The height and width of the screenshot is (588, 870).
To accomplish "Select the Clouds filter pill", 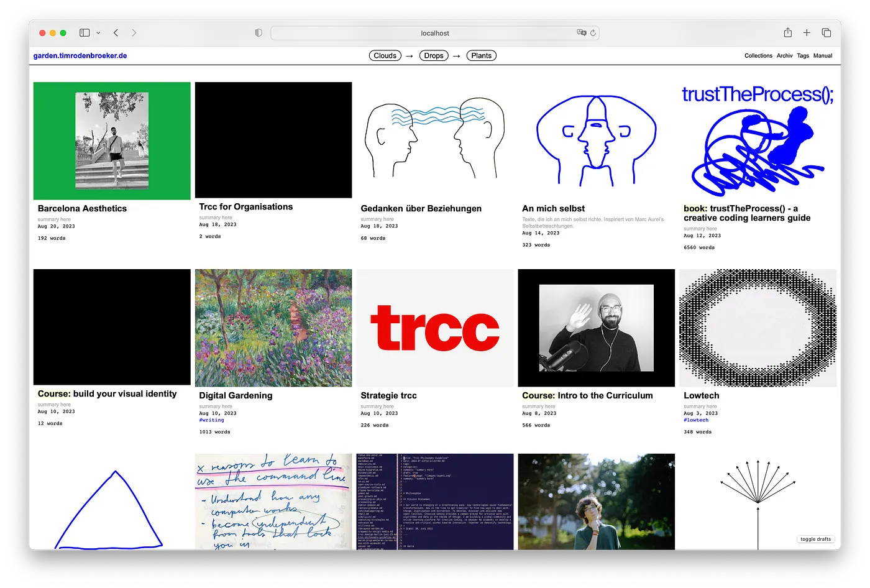I will 385,56.
